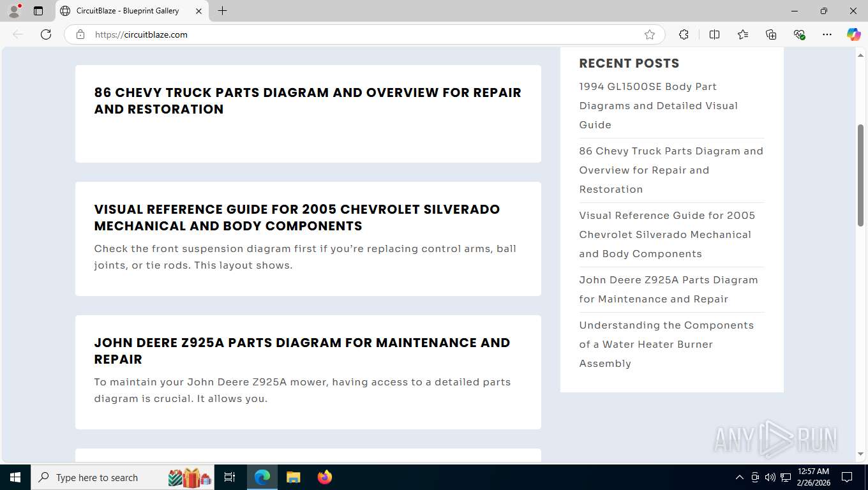Open 86 Chevy Truck Parts Diagram article heading
This screenshot has height=490, width=868.
pos(308,101)
